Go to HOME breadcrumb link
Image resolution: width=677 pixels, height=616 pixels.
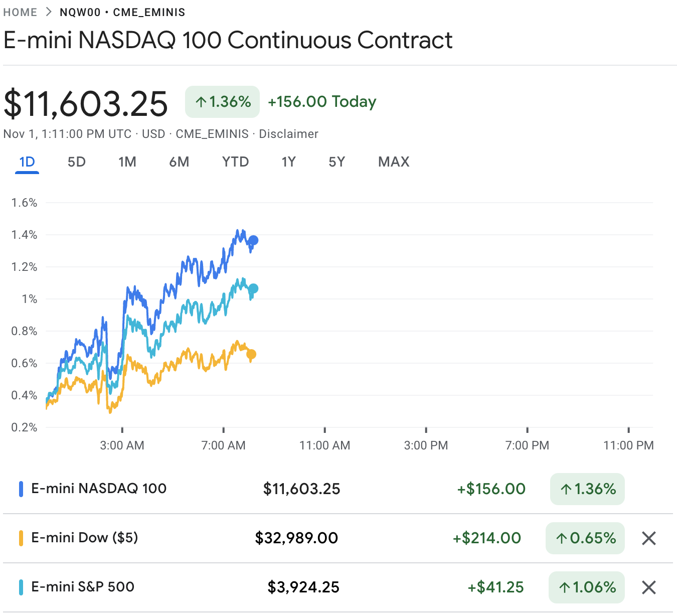[20, 13]
